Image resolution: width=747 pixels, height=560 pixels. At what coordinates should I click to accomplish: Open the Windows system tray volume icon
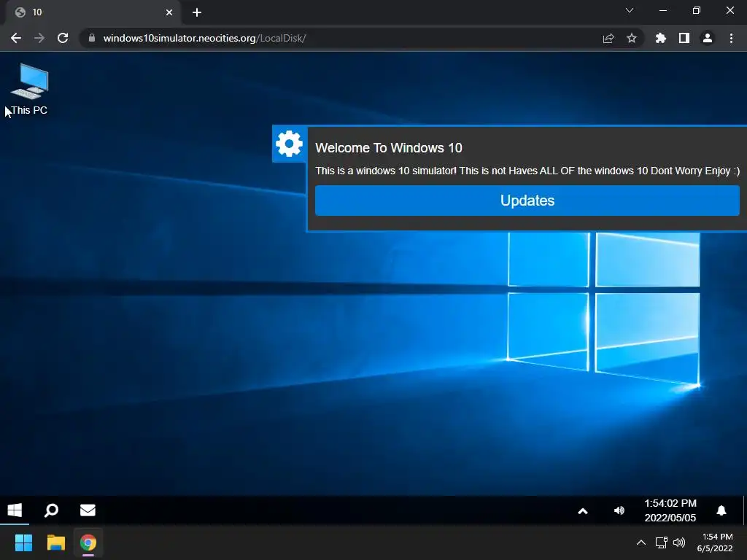679,542
